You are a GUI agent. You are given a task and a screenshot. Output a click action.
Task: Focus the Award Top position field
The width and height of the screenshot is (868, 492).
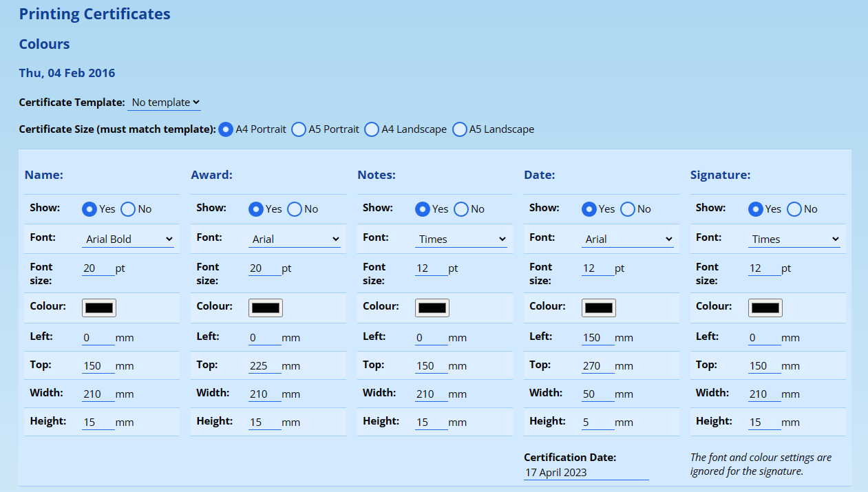264,366
